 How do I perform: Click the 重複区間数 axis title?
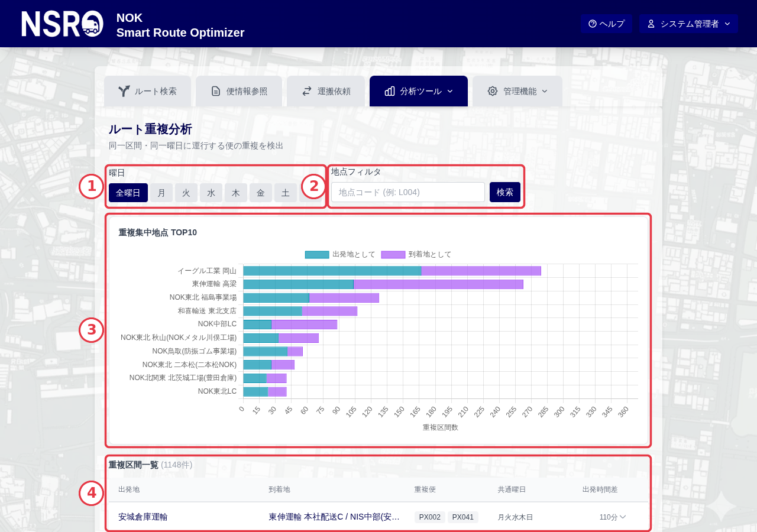point(441,427)
